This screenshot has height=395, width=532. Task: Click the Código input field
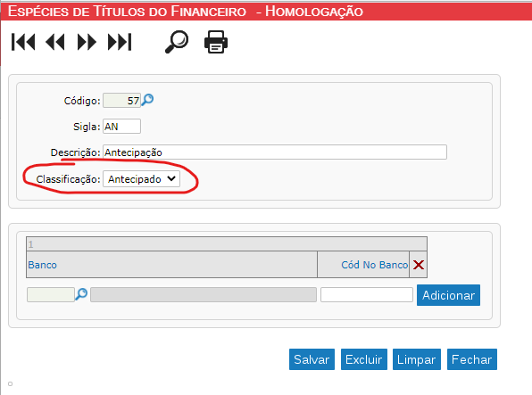(x=121, y=101)
